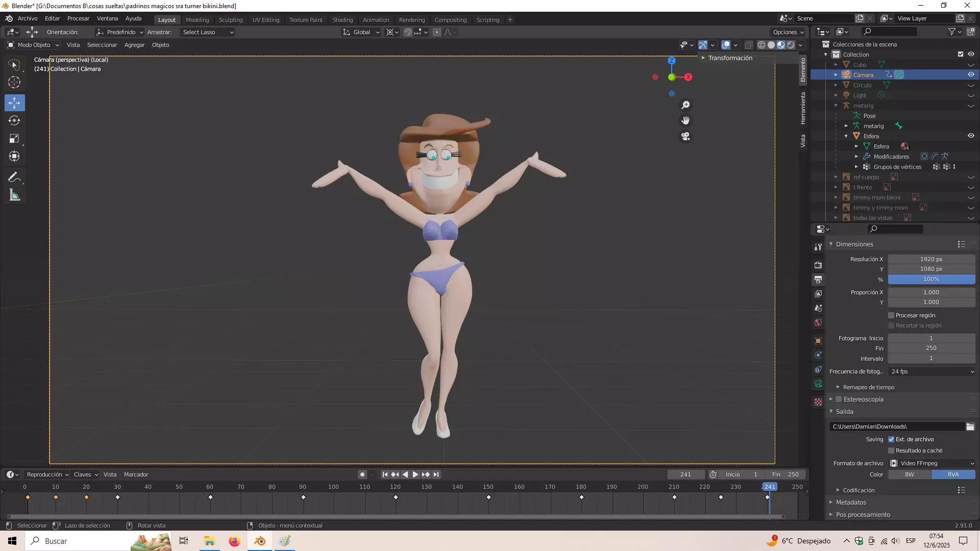Open the Procesar menu
Image resolution: width=980 pixels, height=551 pixels.
78,18
